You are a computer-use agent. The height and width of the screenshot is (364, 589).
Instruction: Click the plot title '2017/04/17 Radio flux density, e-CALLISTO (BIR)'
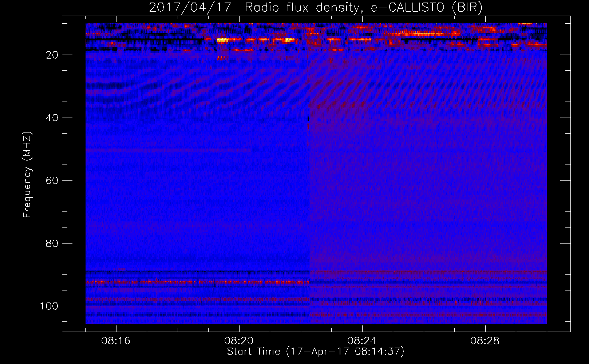pos(316,7)
